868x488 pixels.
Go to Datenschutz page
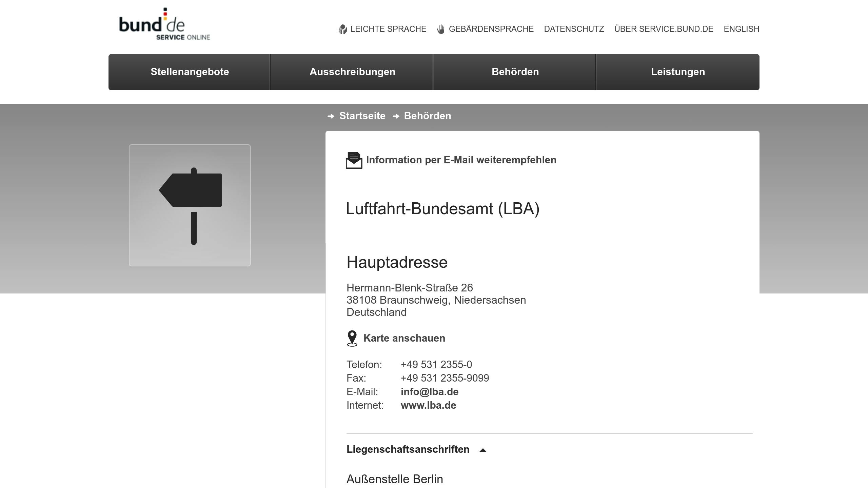[x=574, y=29]
